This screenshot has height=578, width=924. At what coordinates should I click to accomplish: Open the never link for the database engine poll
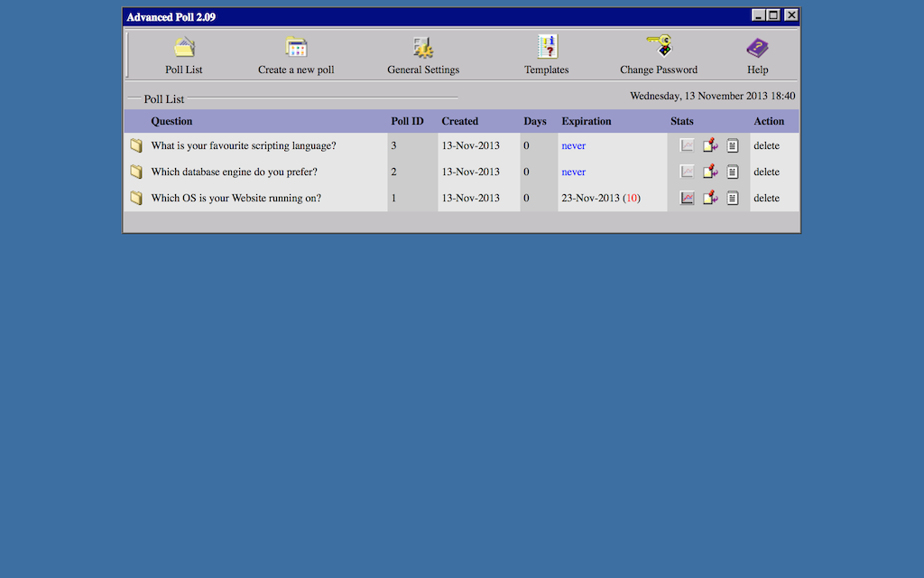[x=574, y=172]
